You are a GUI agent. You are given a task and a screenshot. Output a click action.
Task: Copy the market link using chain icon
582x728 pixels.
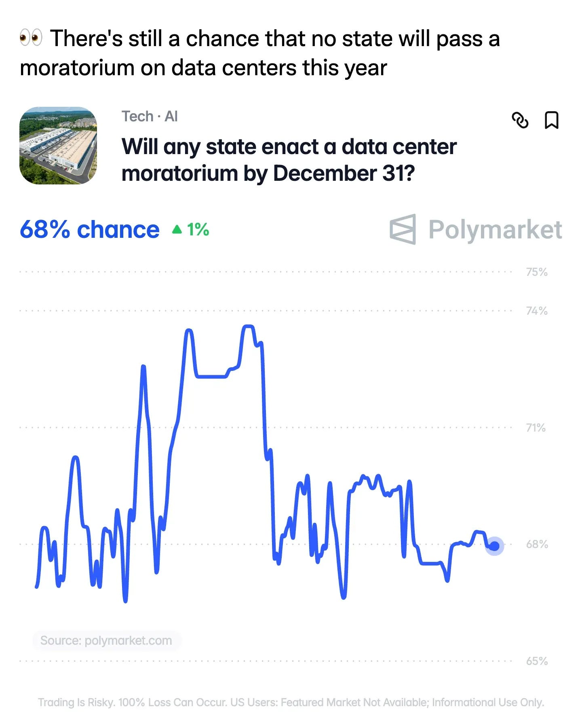(520, 120)
